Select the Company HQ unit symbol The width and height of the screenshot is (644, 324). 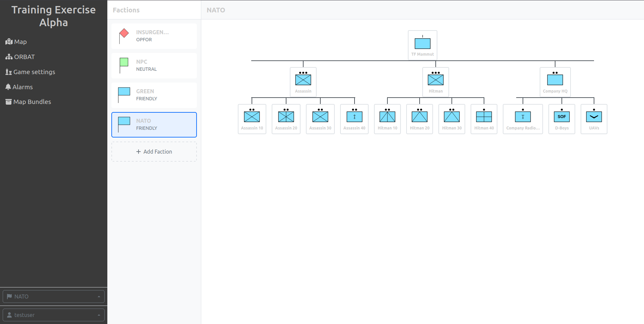click(555, 79)
